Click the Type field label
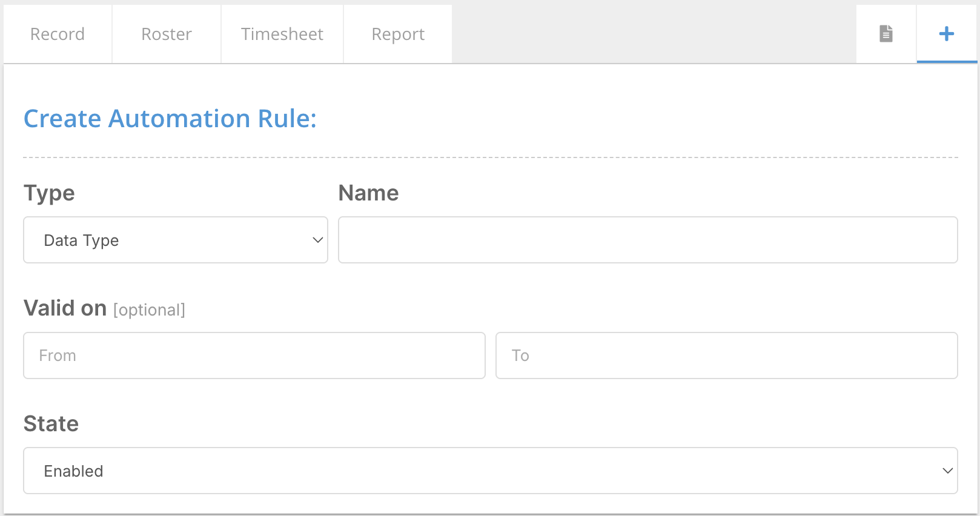980x516 pixels. [49, 193]
